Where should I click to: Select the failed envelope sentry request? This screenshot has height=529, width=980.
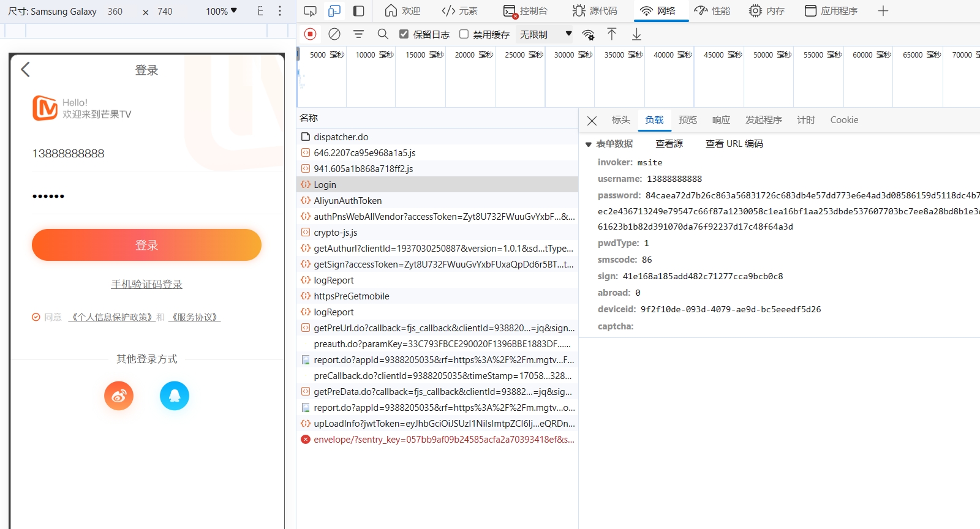pyautogui.click(x=437, y=440)
